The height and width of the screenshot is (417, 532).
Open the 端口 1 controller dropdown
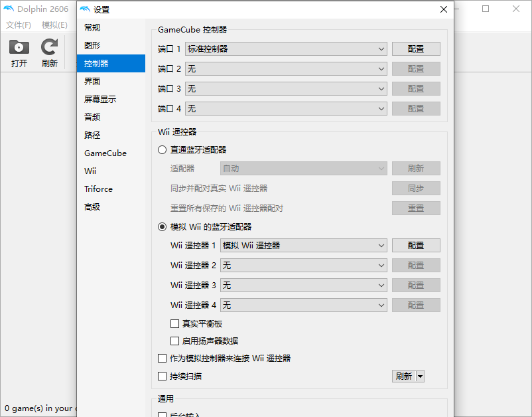point(286,49)
